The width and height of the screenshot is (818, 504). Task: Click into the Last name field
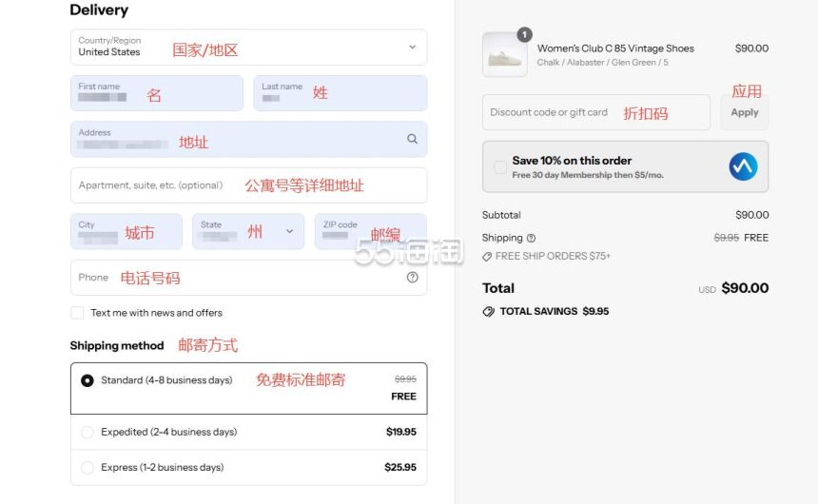pyautogui.click(x=340, y=93)
